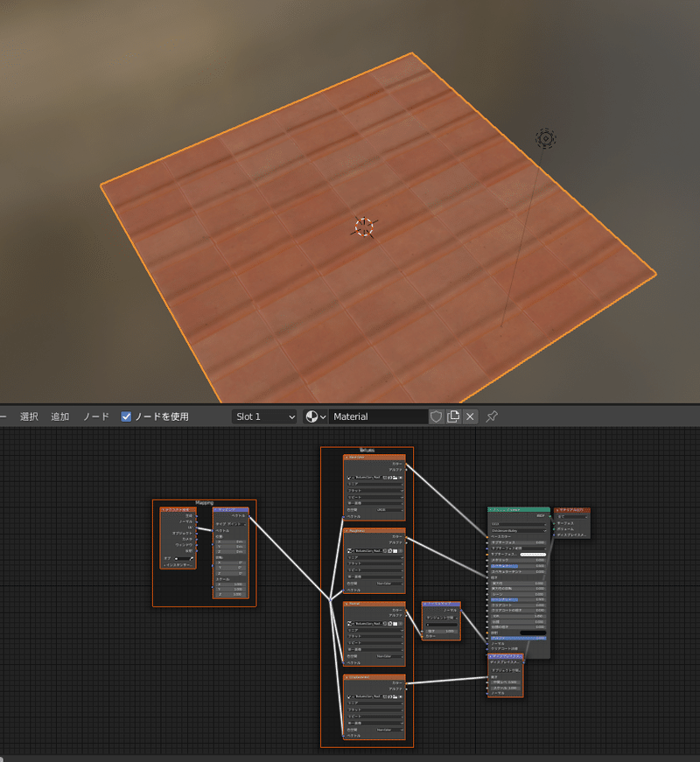Open the 追加 menu
Image resolution: width=700 pixels, height=762 pixels.
(x=59, y=416)
